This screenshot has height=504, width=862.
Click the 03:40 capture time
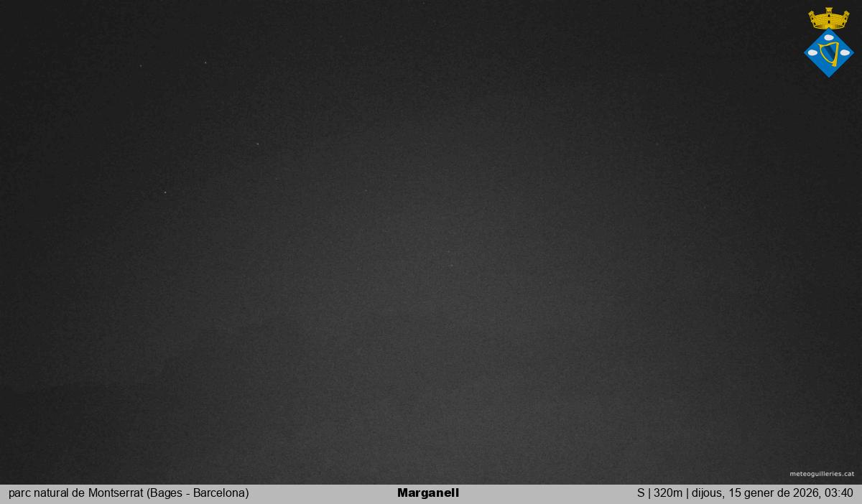pos(839,493)
